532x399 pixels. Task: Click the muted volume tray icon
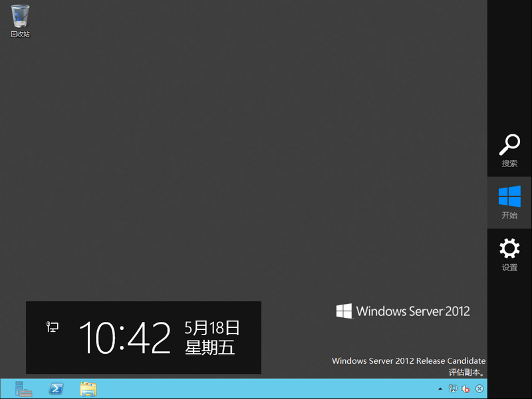point(465,389)
